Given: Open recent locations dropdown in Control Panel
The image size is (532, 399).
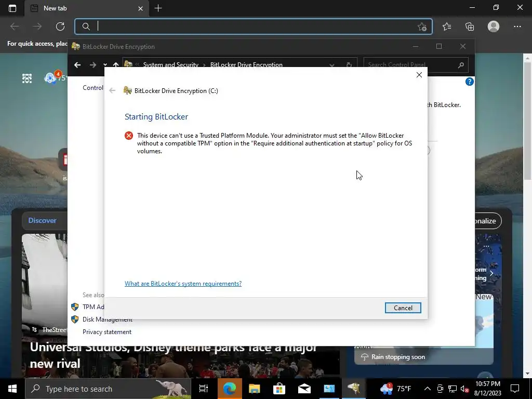Looking at the screenshot, I should (x=105, y=64).
